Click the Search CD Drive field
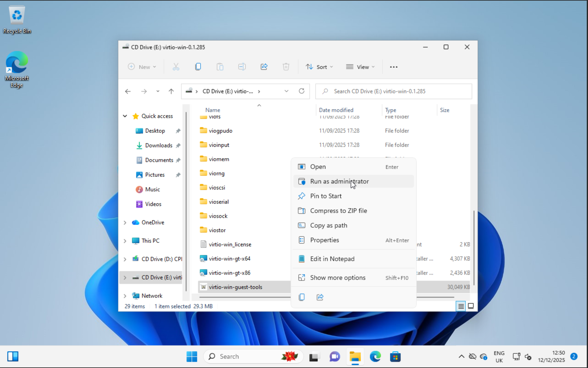This screenshot has height=368, width=588. tap(394, 91)
